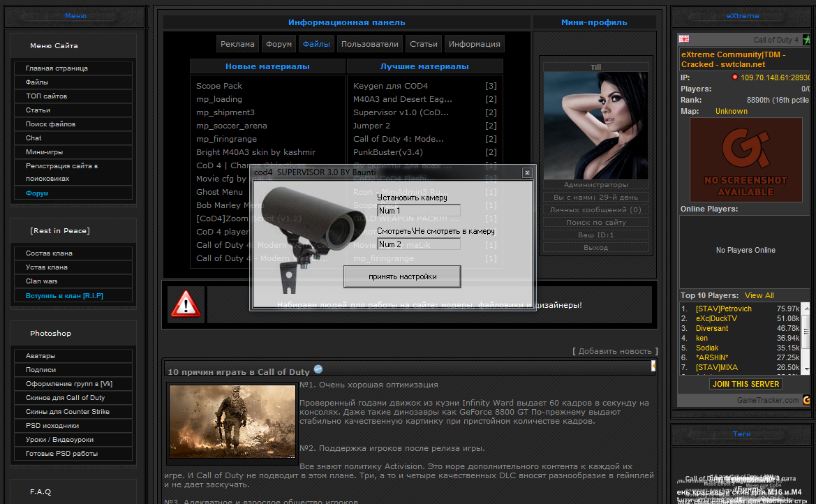816x504 pixels.
Task: Open Файлы in the site menu
Action: coord(73,82)
